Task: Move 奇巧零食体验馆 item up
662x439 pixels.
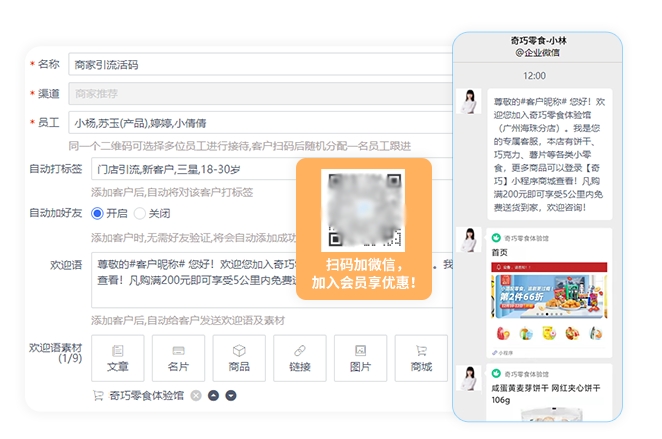Action: tap(214, 396)
